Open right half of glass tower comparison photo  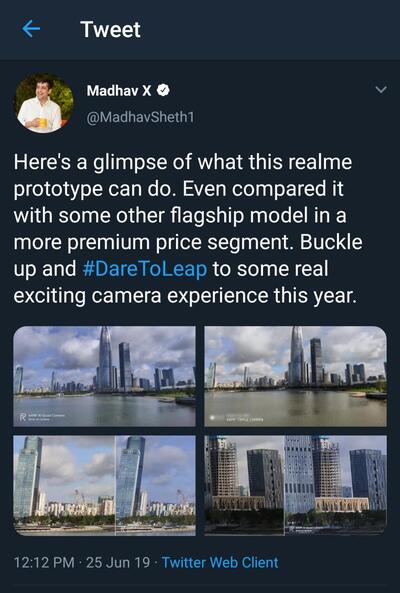(x=155, y=485)
